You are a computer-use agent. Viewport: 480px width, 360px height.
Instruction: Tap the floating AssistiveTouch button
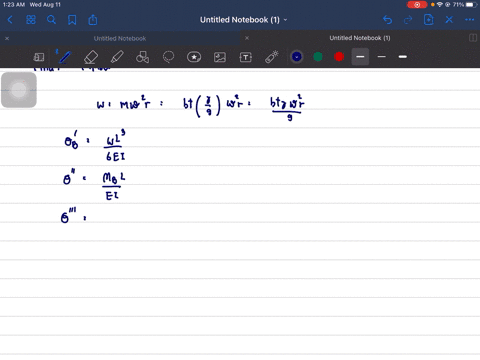click(x=19, y=90)
